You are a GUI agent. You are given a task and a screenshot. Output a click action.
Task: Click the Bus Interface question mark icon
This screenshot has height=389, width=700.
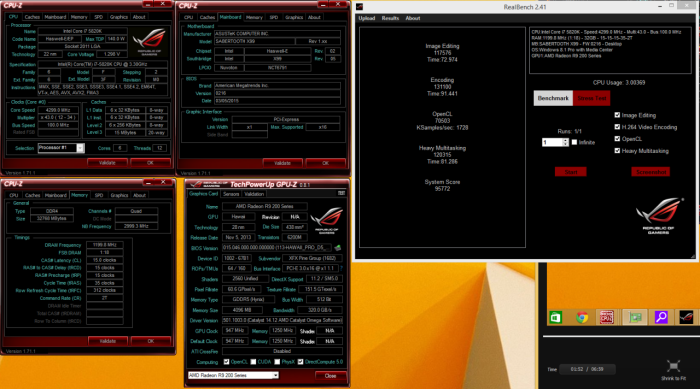342,268
